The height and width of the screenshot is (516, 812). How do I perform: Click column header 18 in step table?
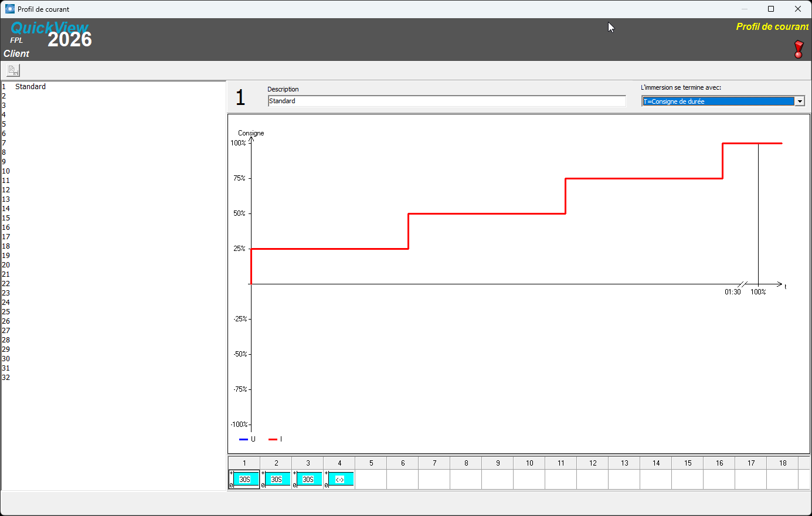(783, 463)
